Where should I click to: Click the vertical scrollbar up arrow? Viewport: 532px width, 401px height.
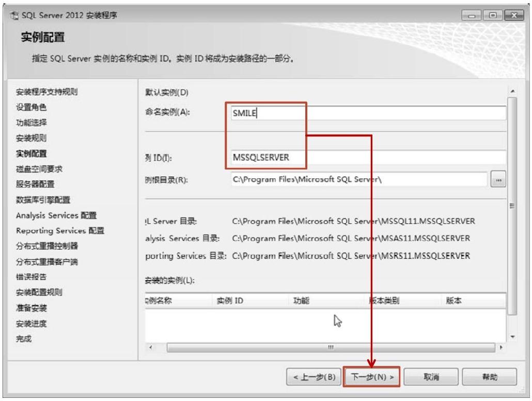tap(512, 91)
